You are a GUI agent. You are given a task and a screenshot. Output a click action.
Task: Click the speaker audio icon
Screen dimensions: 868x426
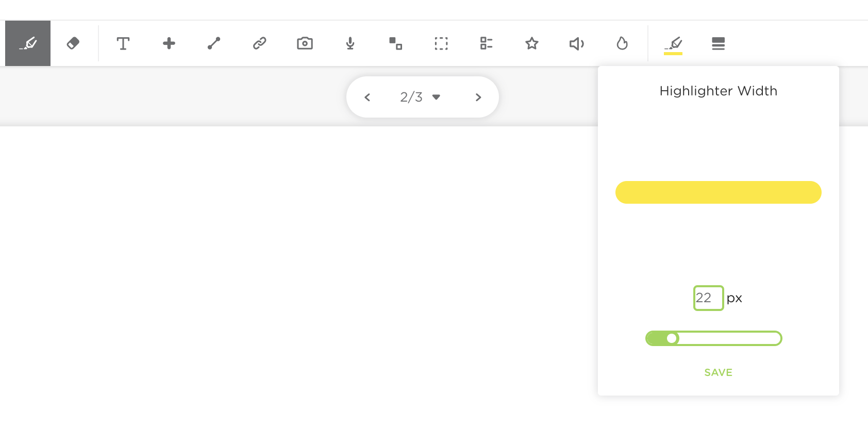pyautogui.click(x=577, y=43)
